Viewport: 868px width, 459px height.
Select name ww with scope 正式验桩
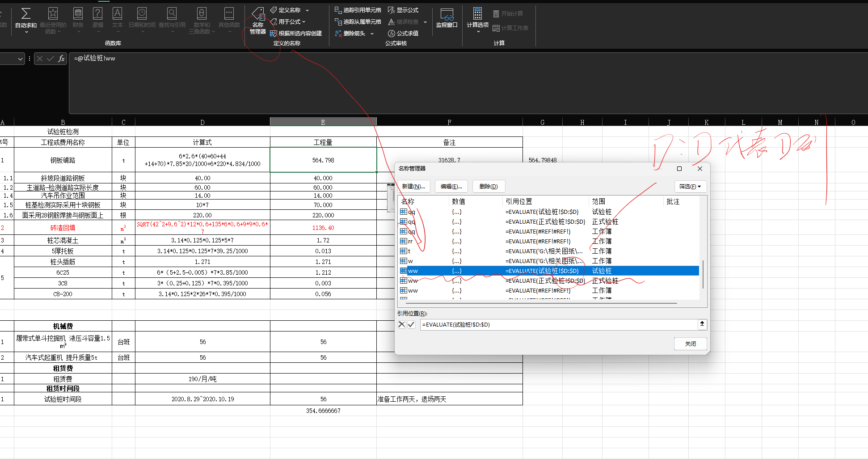(x=549, y=281)
